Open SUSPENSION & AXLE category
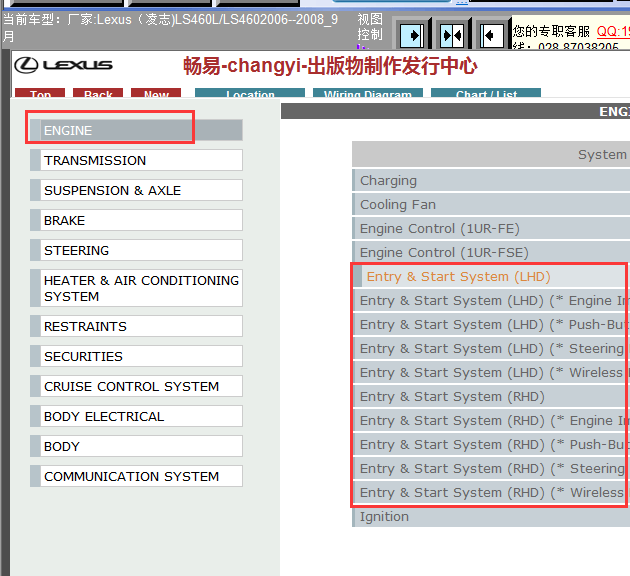This screenshot has width=630, height=576. point(136,190)
